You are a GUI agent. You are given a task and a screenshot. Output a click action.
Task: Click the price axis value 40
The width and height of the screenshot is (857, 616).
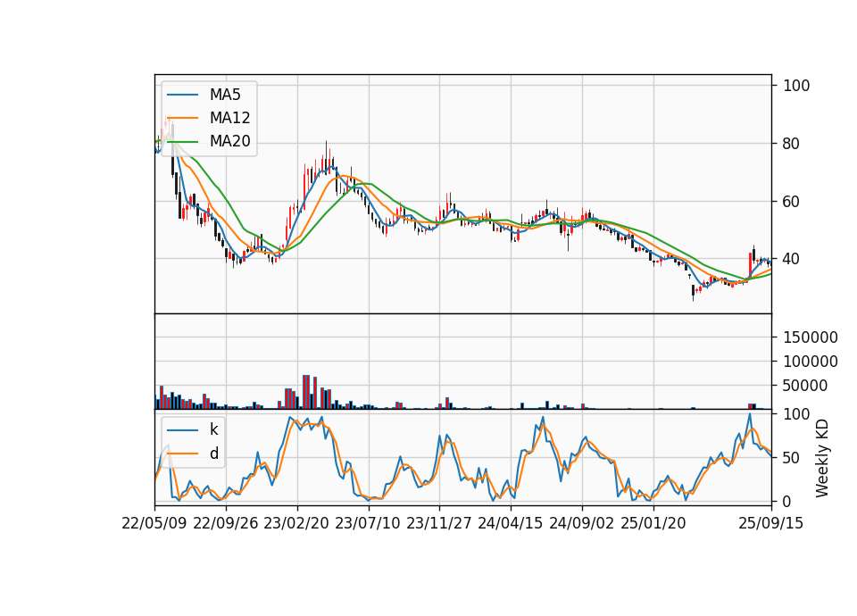coord(792,259)
